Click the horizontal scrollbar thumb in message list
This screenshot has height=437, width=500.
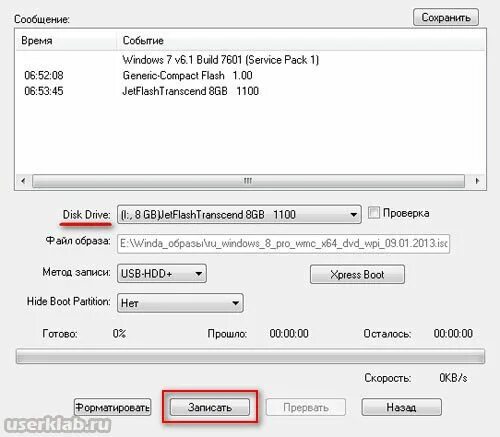tap(248, 181)
